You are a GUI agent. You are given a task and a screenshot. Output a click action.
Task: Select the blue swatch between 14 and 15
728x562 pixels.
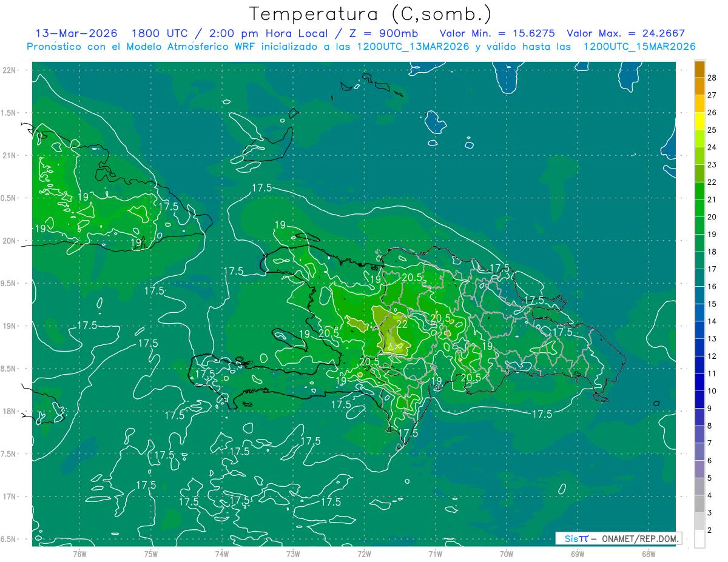[699, 313]
